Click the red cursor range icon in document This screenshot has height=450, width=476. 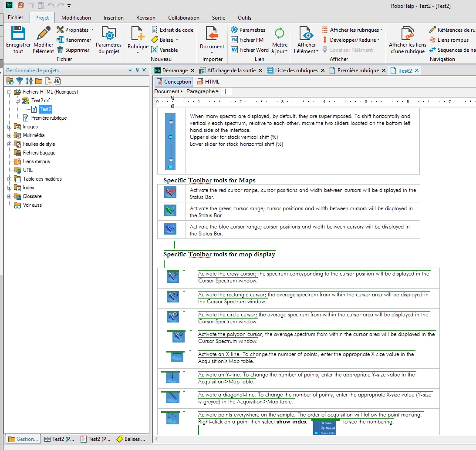pos(170,192)
